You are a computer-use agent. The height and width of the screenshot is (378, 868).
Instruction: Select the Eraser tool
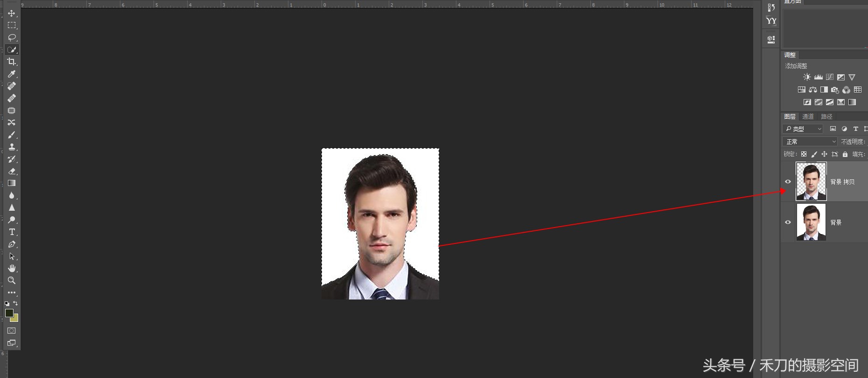12,171
